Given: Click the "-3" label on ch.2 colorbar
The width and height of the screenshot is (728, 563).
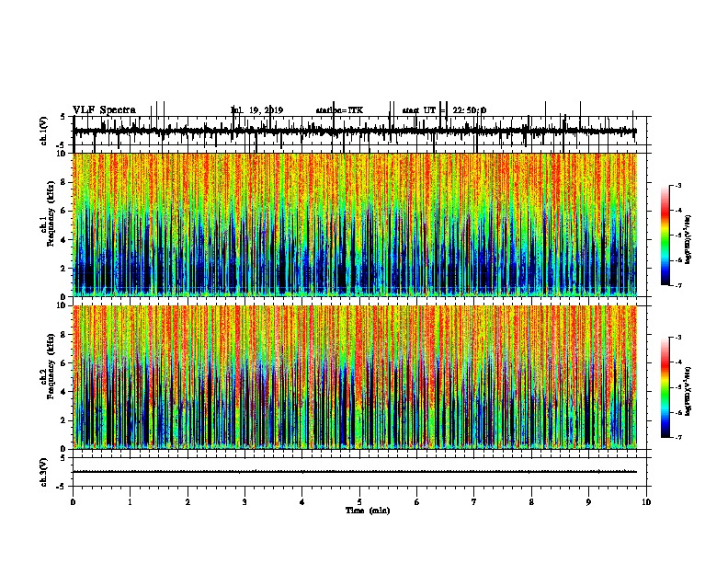Looking at the screenshot, I should click(678, 338).
